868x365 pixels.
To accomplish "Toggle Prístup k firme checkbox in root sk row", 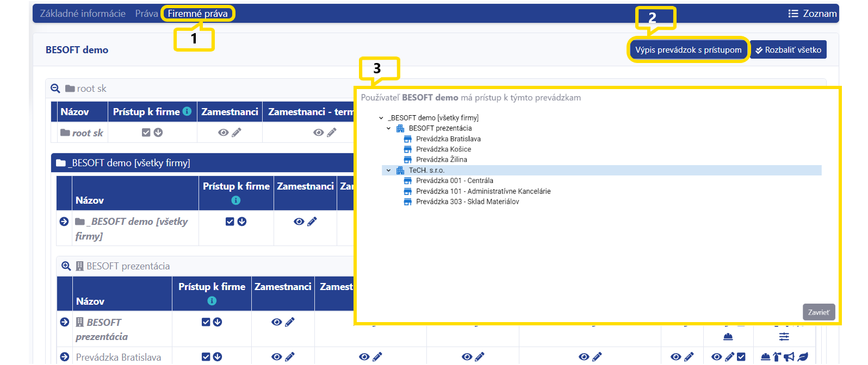I will pos(146,132).
